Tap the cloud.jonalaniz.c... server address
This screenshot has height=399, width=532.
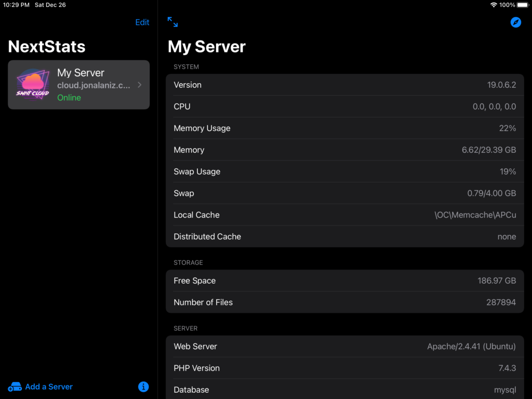[x=94, y=85]
